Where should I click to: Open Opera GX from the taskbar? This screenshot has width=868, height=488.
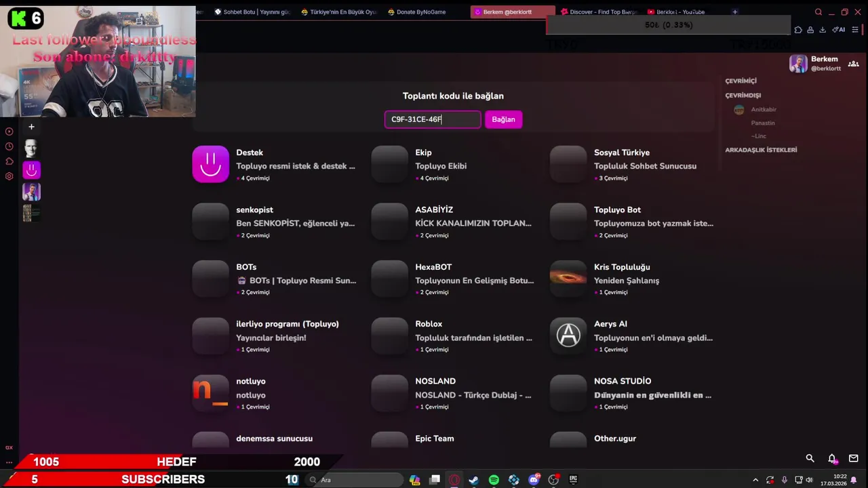click(x=454, y=480)
